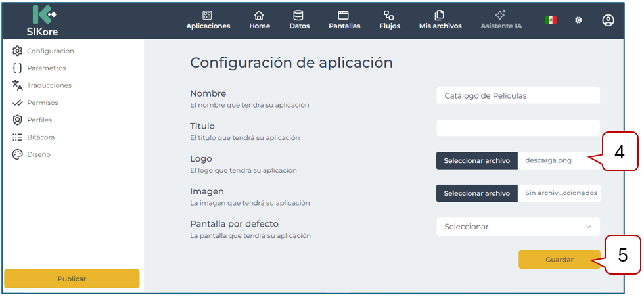Image resolution: width=644 pixels, height=297 pixels.
Task: Open Diseño in the sidebar
Action: point(38,154)
